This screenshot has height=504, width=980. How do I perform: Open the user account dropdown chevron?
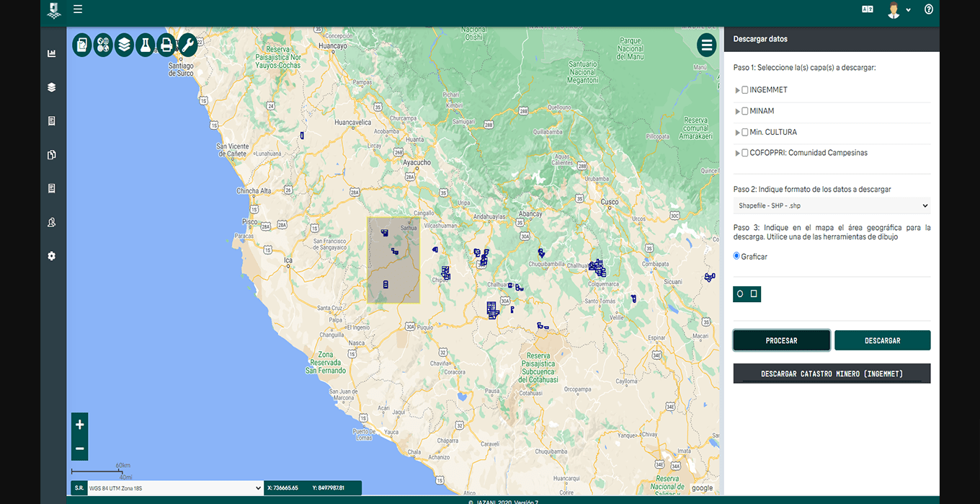pos(909,10)
